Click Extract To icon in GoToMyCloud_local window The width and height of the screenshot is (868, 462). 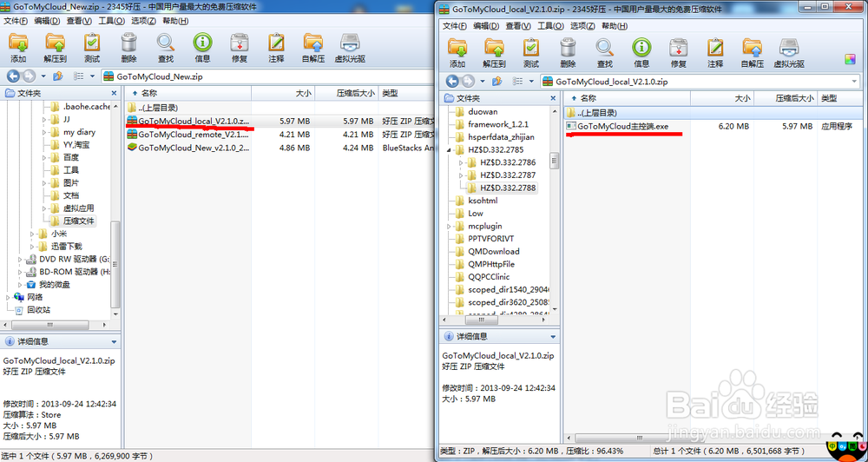point(495,48)
